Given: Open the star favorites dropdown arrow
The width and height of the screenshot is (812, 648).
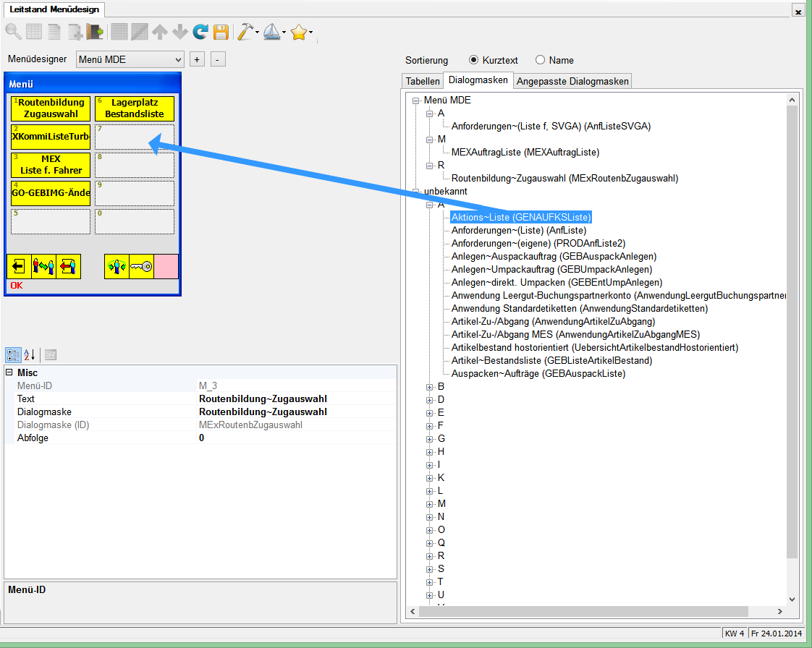Looking at the screenshot, I should pyautogui.click(x=310, y=33).
